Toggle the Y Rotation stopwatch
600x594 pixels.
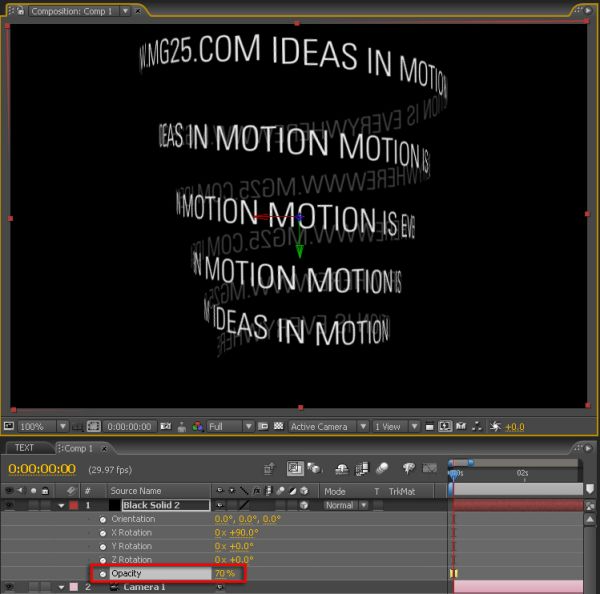click(103, 547)
